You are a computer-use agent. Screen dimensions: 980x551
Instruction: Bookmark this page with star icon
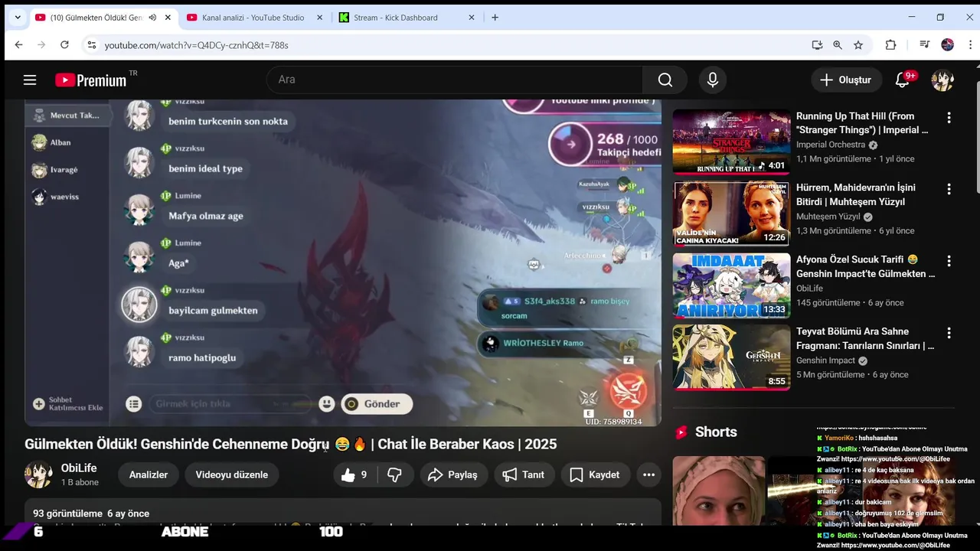[858, 45]
